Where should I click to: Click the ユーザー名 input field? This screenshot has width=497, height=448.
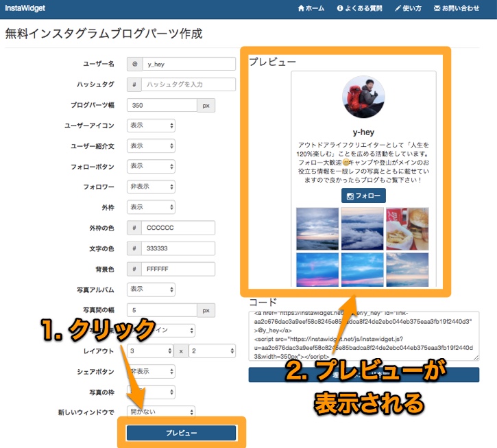189,64
